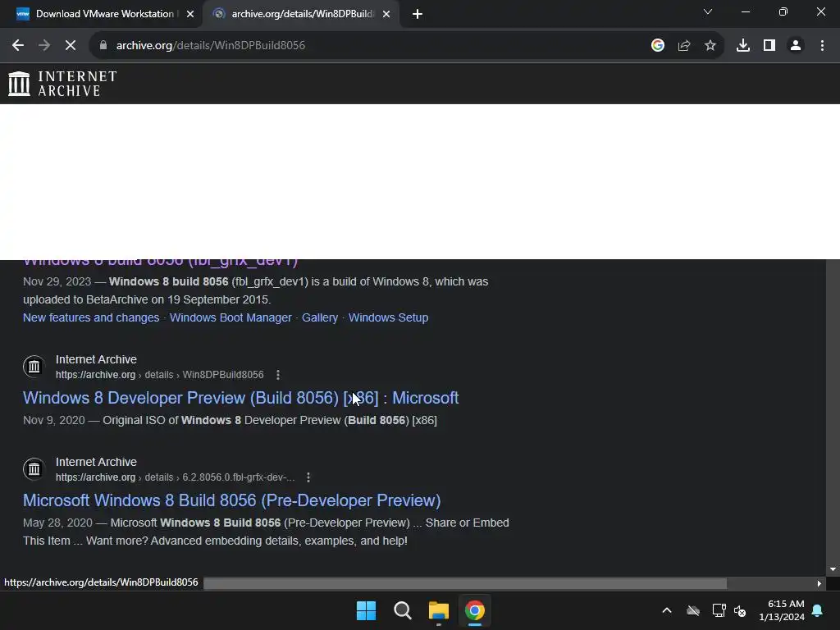Image resolution: width=840 pixels, height=630 pixels.
Task: Close the archive.org tab
Action: coord(386,15)
